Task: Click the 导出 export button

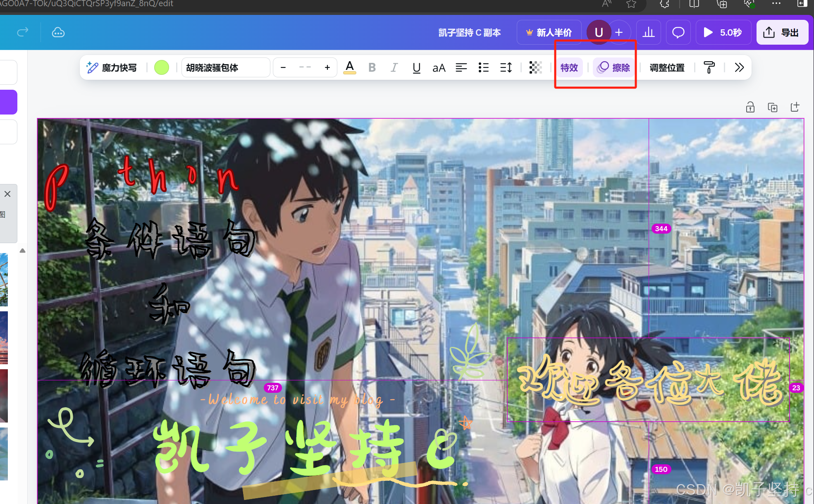Action: 782,32
